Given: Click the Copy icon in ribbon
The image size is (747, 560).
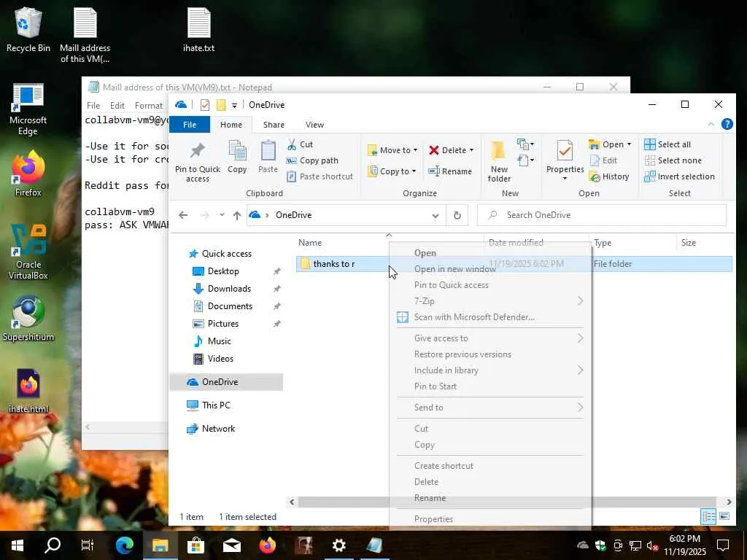Looking at the screenshot, I should click(x=237, y=157).
